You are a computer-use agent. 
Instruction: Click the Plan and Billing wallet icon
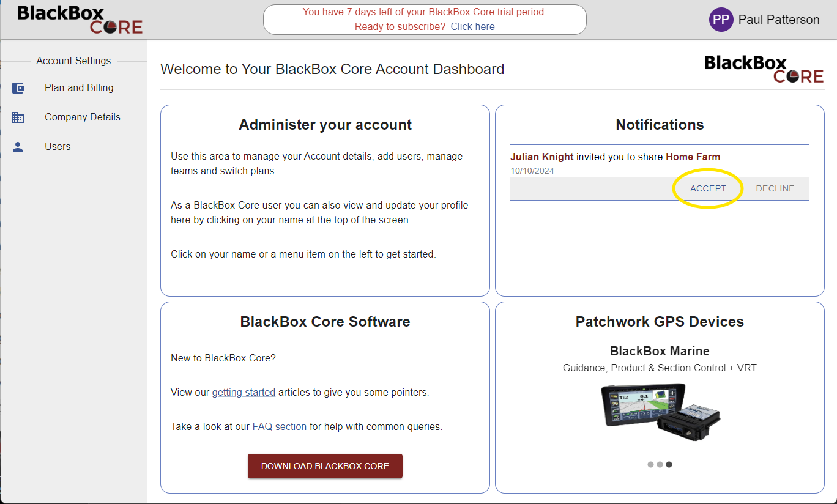click(18, 88)
